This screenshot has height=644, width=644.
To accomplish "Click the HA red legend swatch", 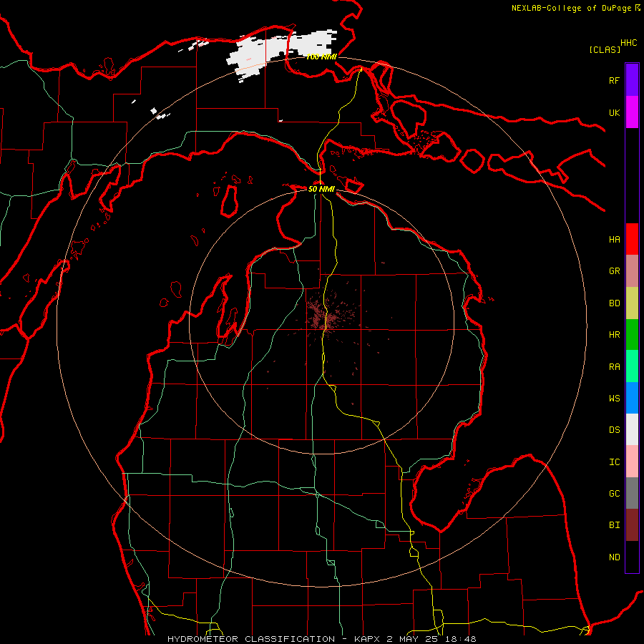I will coord(632,239).
